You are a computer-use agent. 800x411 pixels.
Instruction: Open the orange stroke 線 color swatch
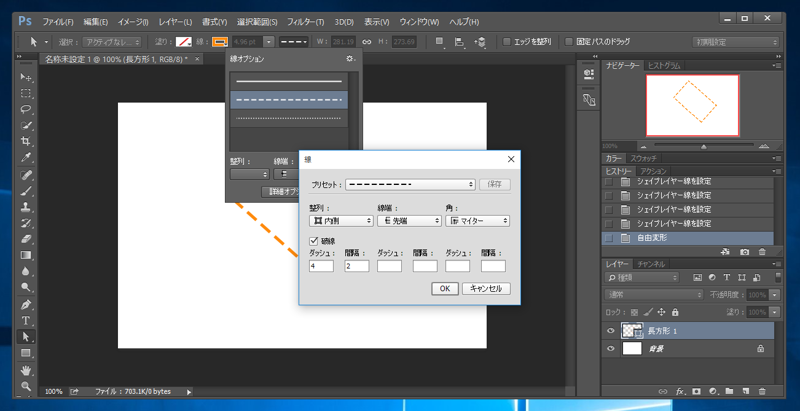(x=220, y=42)
